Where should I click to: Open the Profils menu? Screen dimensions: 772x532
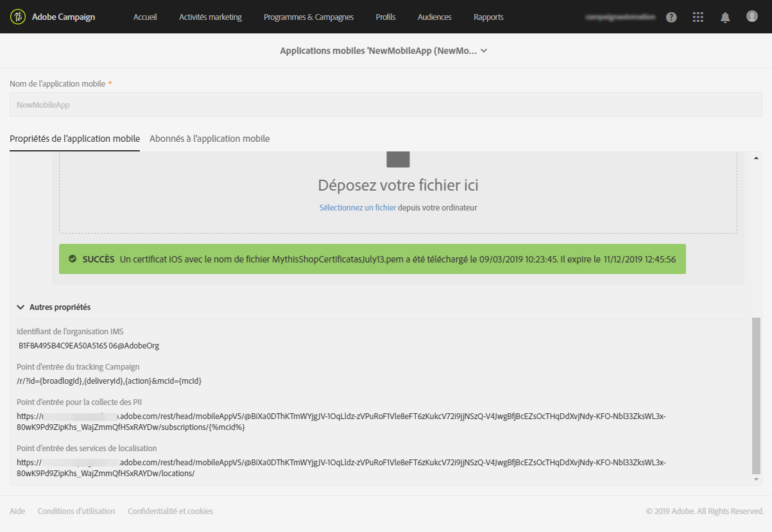tap(386, 17)
